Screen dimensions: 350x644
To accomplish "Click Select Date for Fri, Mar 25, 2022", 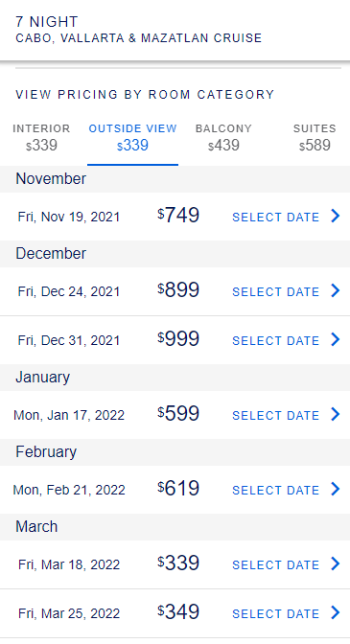I will tap(275, 613).
